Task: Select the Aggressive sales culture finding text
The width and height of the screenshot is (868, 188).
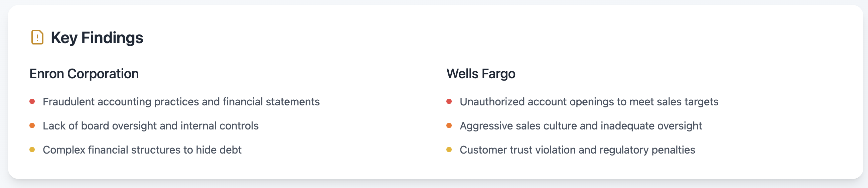Action: (x=581, y=126)
